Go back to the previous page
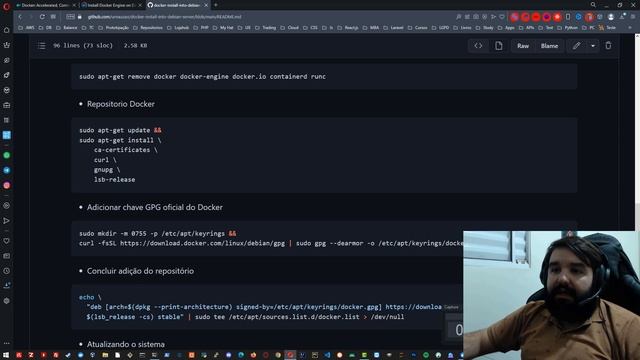Image resolution: width=640 pixels, height=360 pixels. [20, 17]
